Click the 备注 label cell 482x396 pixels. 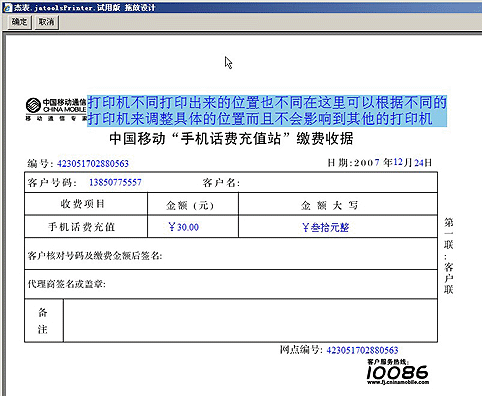44,321
